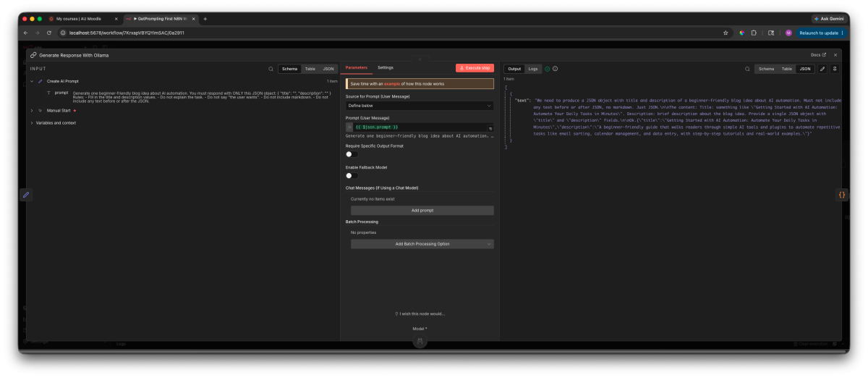Open the previous node via left pencil icon
The image size is (868, 378).
(26, 195)
